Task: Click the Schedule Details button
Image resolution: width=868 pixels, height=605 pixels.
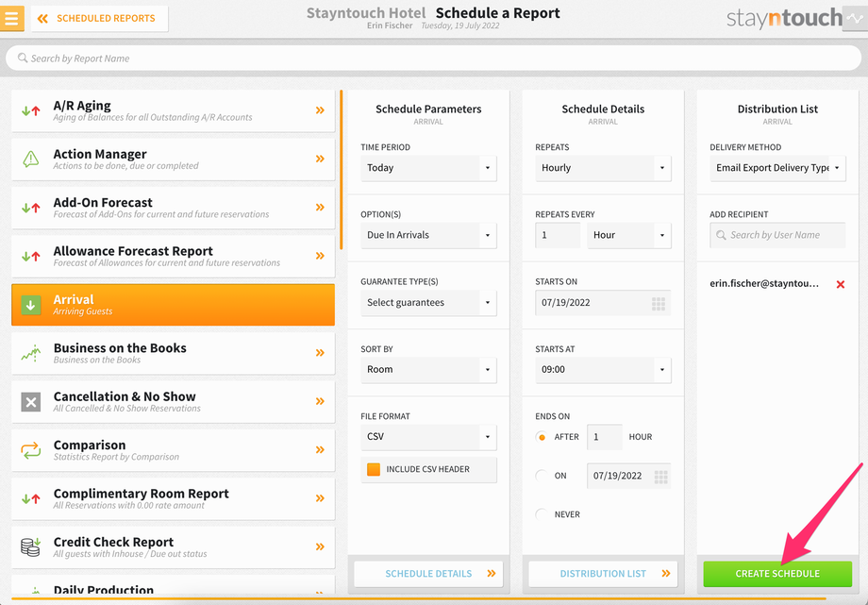Action: (x=428, y=574)
